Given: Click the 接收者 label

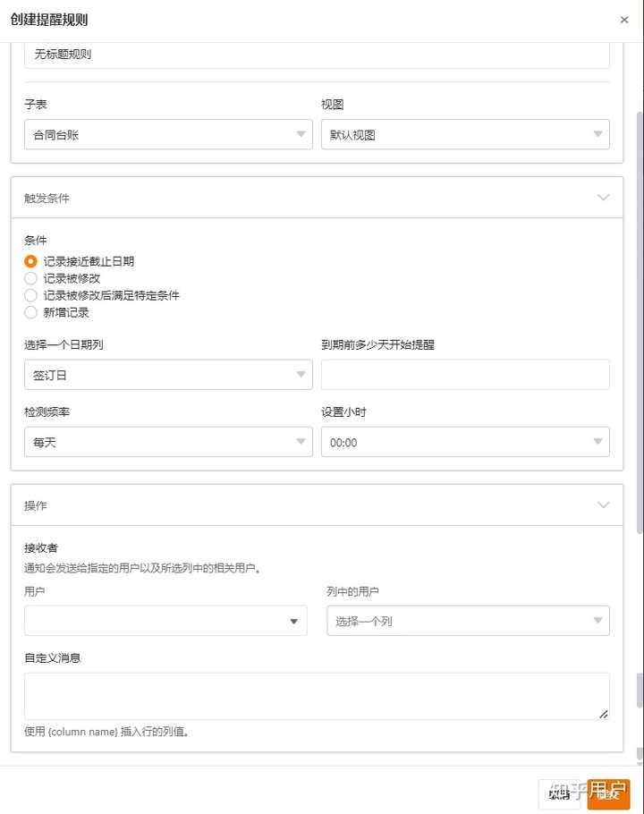Looking at the screenshot, I should [x=41, y=547].
